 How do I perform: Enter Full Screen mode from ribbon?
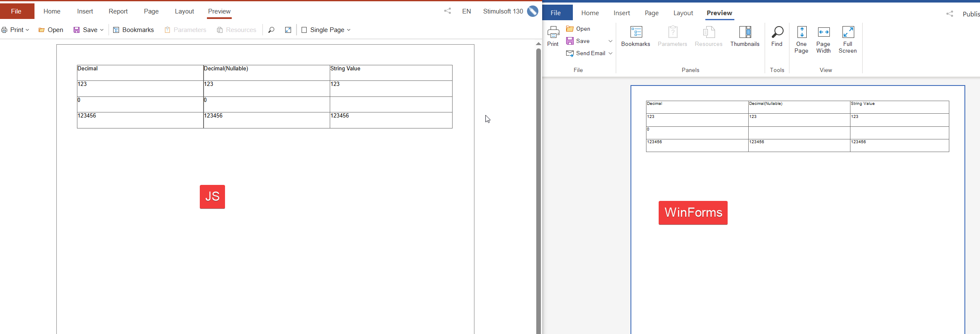click(847, 40)
